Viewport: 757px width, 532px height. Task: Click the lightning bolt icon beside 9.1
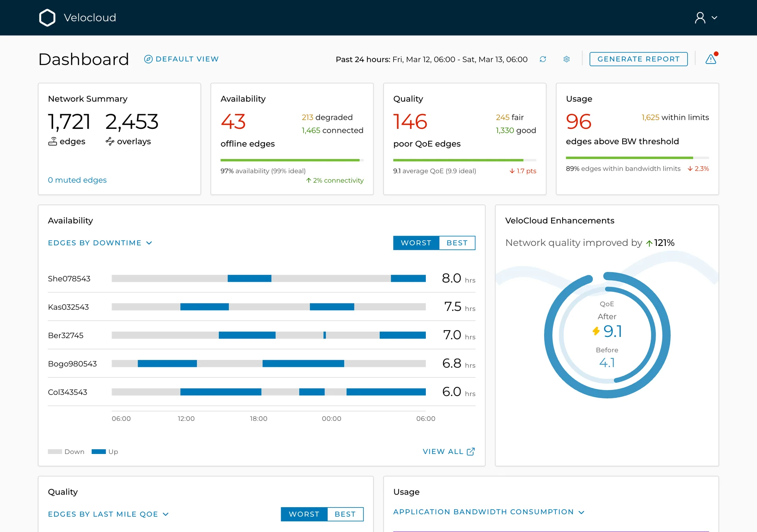(x=596, y=331)
